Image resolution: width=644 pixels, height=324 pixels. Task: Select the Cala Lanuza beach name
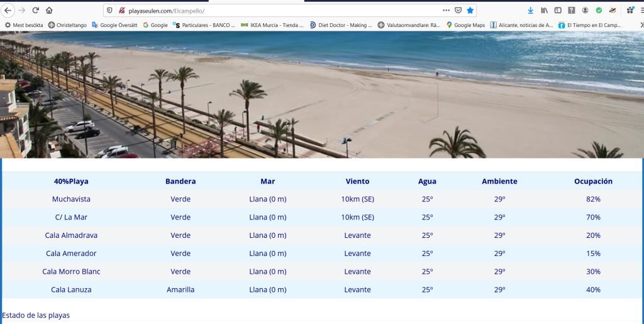[x=71, y=289]
